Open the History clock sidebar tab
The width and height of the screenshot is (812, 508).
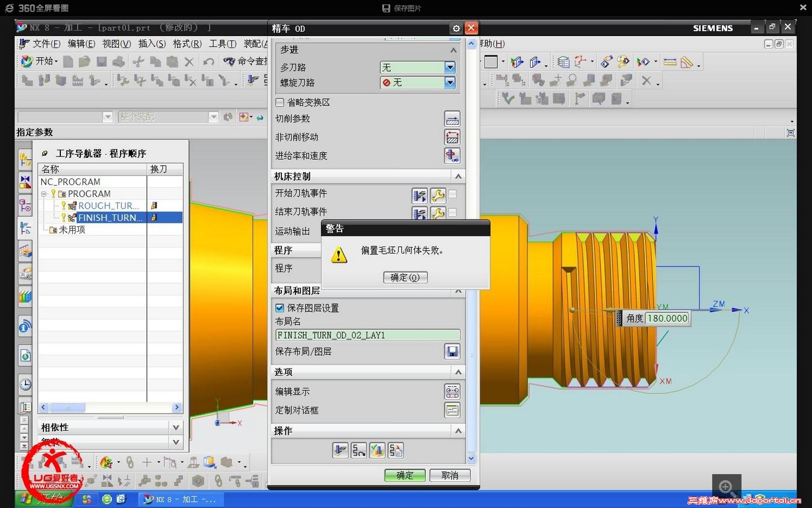point(25,384)
